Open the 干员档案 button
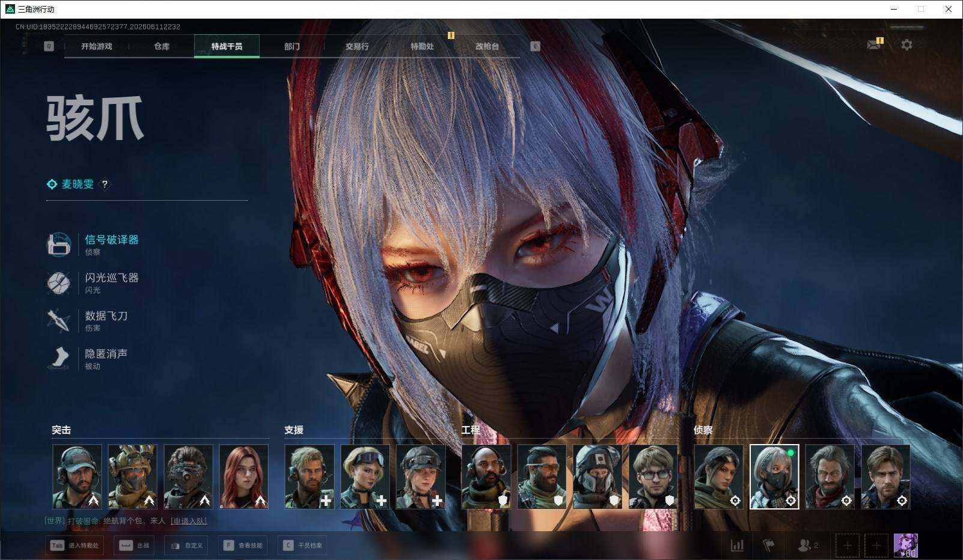The height and width of the screenshot is (560, 963). pos(303,546)
